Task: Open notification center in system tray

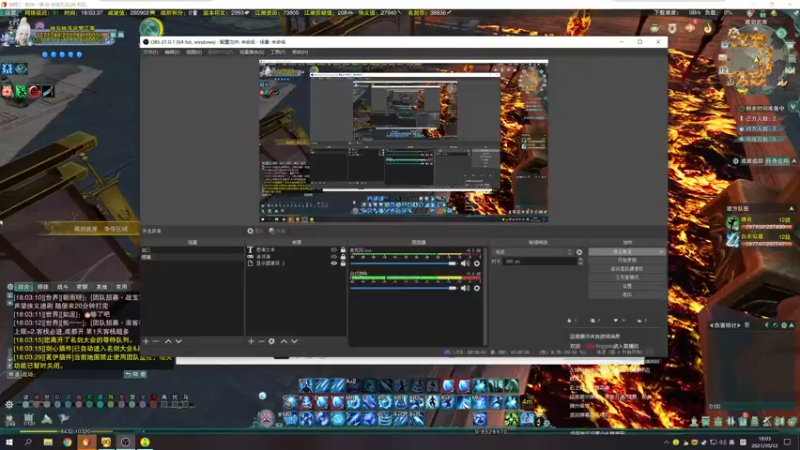Action: pyautogui.click(x=787, y=442)
